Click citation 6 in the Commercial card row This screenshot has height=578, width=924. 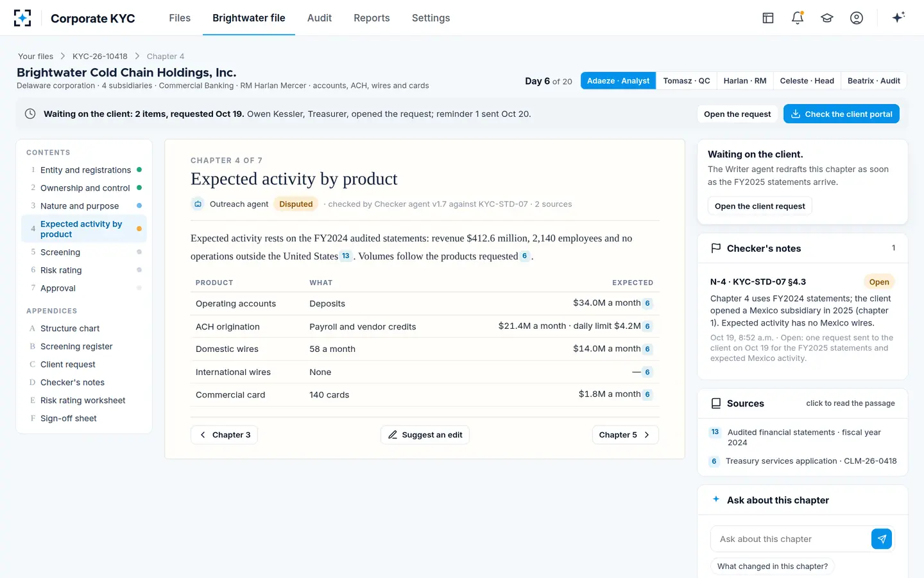[647, 394]
